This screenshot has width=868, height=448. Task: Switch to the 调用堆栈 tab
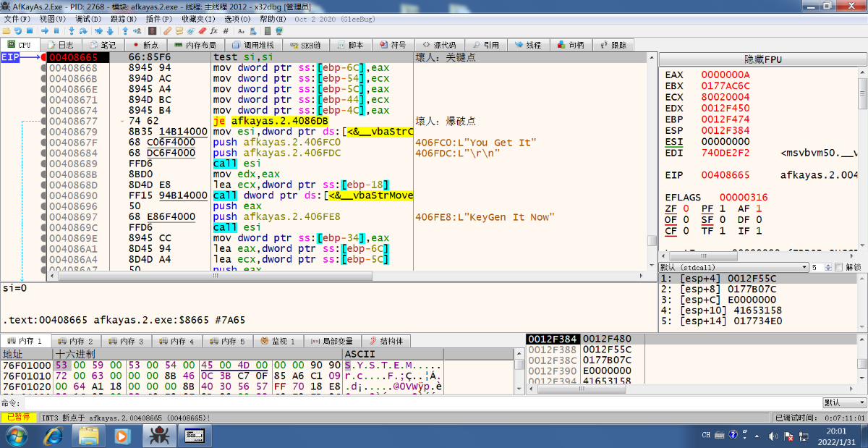click(255, 45)
